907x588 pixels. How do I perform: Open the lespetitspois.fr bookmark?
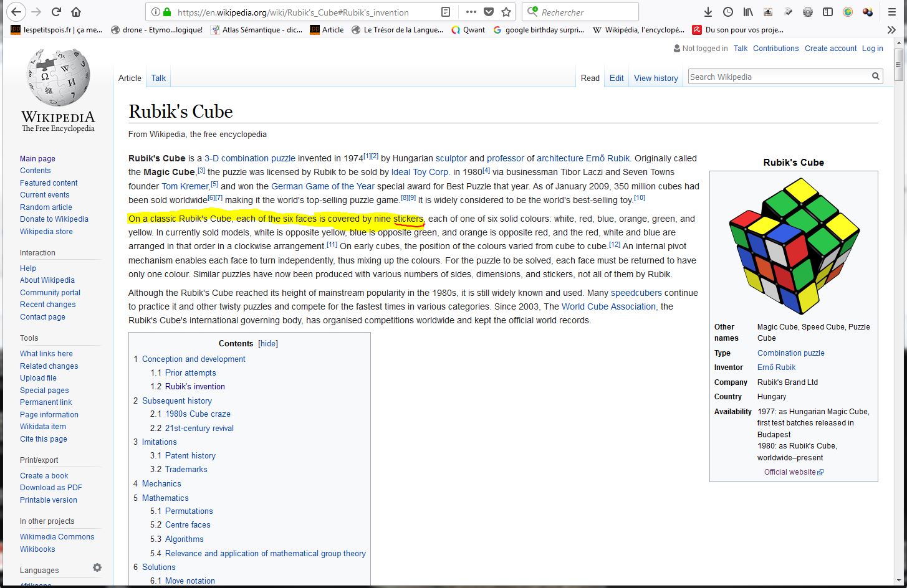57,30
